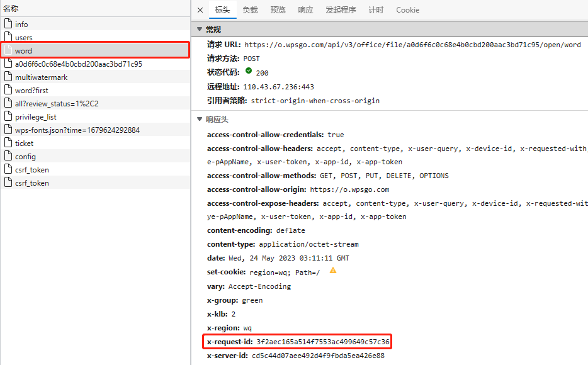Collapse the 常规 section

pos(200,30)
